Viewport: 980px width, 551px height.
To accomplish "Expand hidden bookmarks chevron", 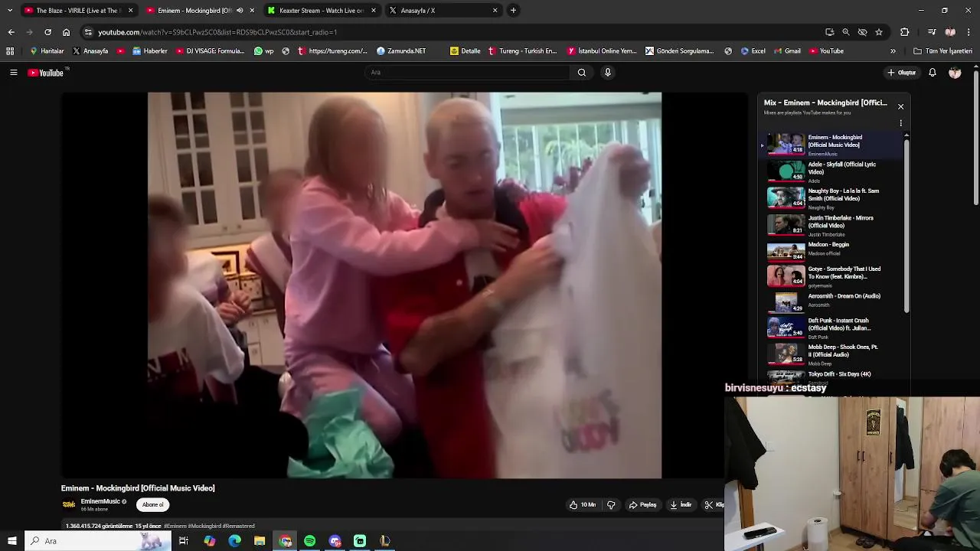I will tap(893, 51).
